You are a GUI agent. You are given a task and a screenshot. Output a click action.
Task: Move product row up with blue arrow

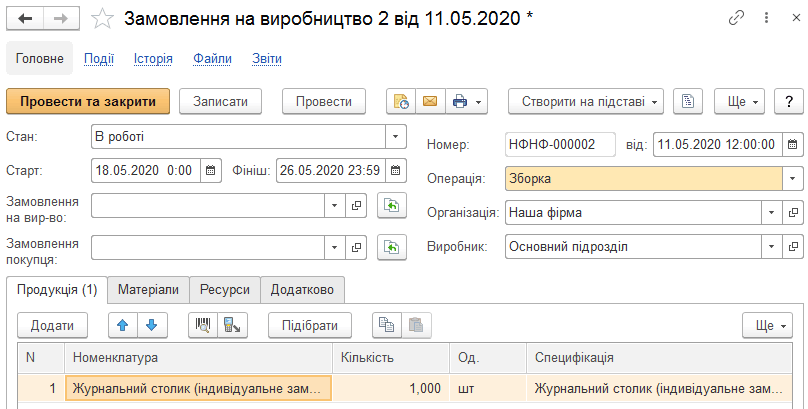123,325
